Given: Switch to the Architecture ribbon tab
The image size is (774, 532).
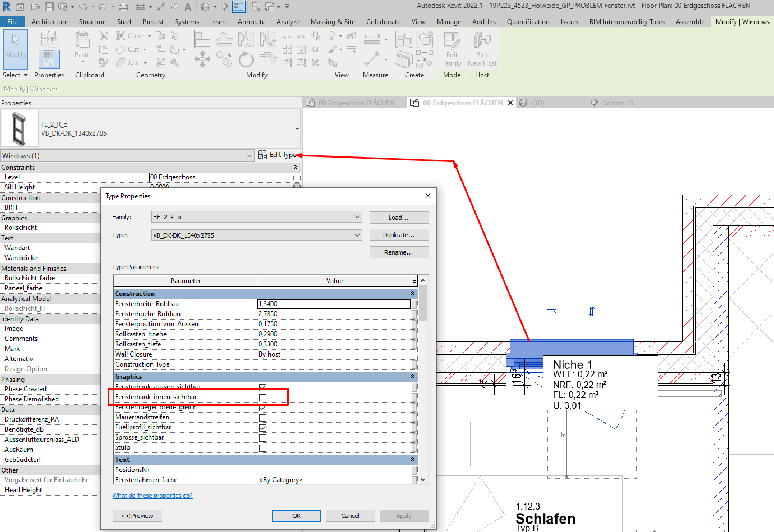Looking at the screenshot, I should (x=50, y=21).
